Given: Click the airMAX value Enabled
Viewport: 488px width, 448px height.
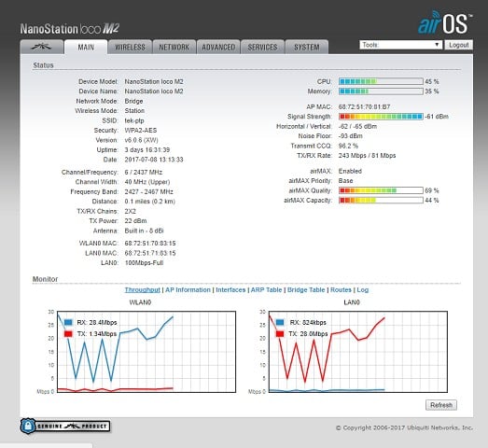Looking at the screenshot, I should coord(350,171).
